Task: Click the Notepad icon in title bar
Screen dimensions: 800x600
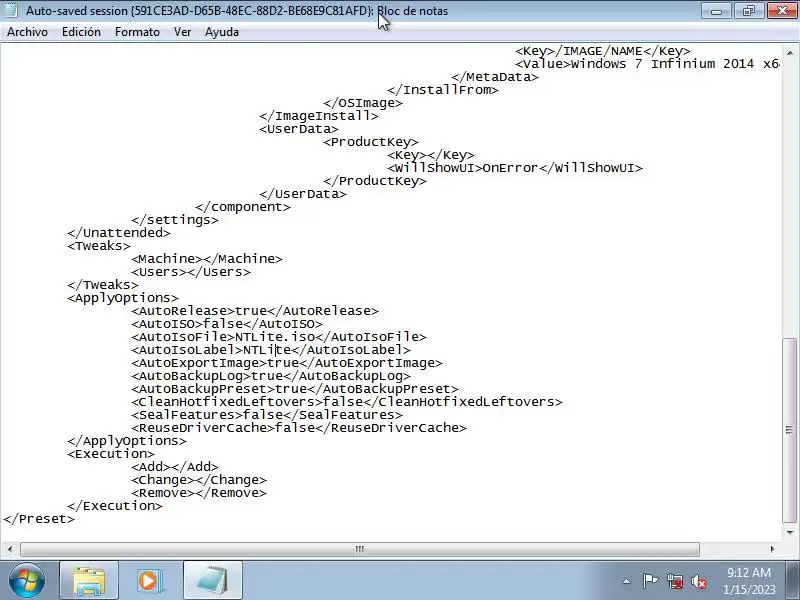Action: [11, 10]
